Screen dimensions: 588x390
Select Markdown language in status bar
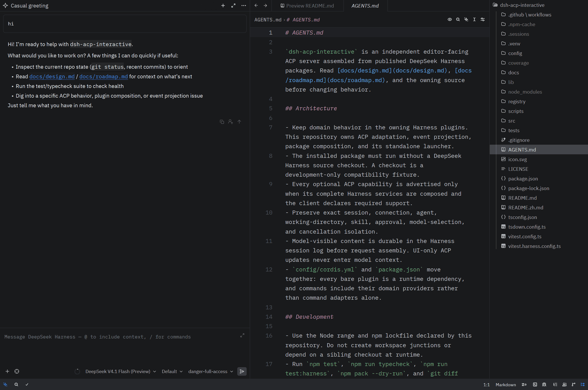coord(506,385)
